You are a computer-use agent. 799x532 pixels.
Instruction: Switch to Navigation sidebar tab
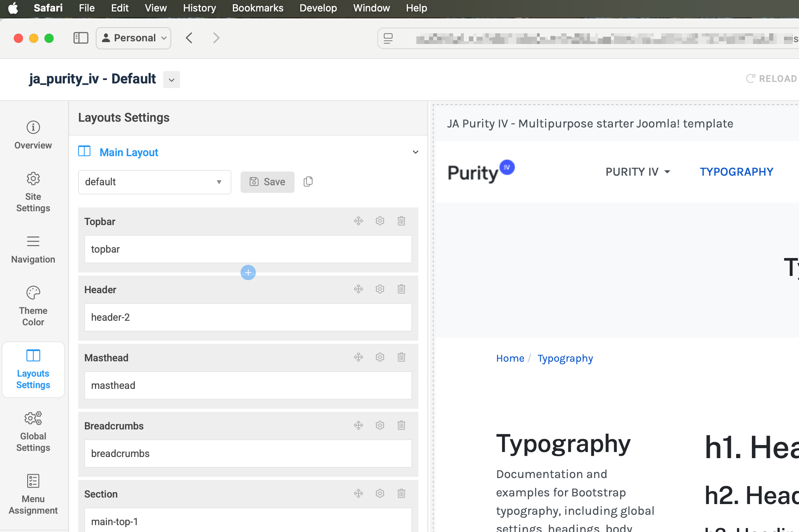point(33,249)
